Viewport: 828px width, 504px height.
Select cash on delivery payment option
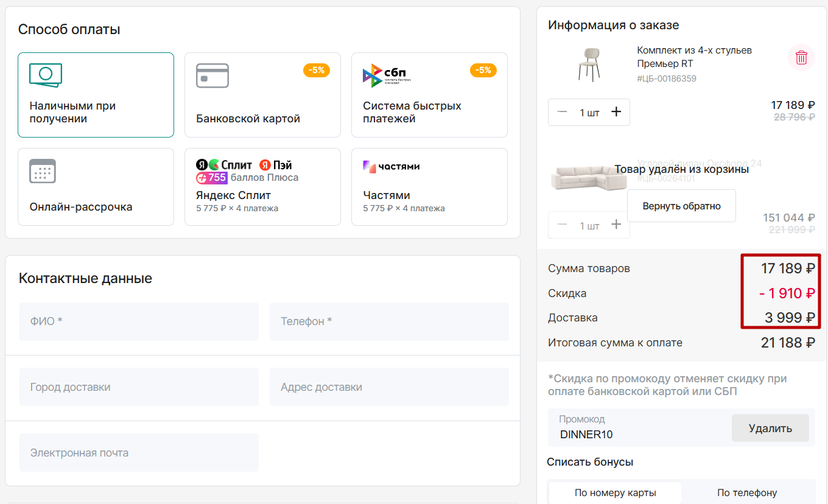(96, 95)
